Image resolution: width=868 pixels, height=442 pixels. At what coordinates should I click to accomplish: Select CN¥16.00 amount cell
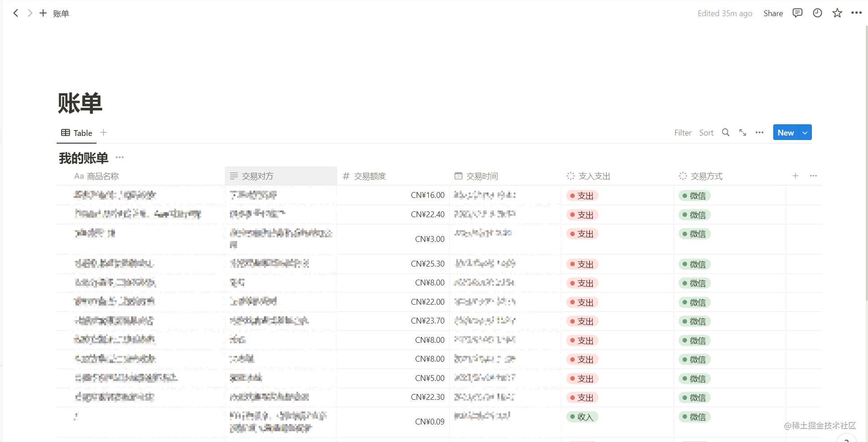pyautogui.click(x=393, y=195)
